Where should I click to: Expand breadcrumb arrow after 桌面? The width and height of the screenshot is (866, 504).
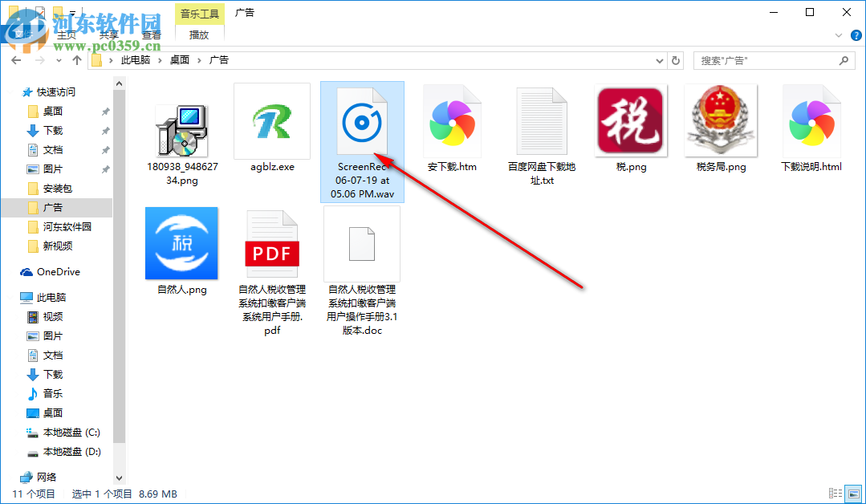199,60
